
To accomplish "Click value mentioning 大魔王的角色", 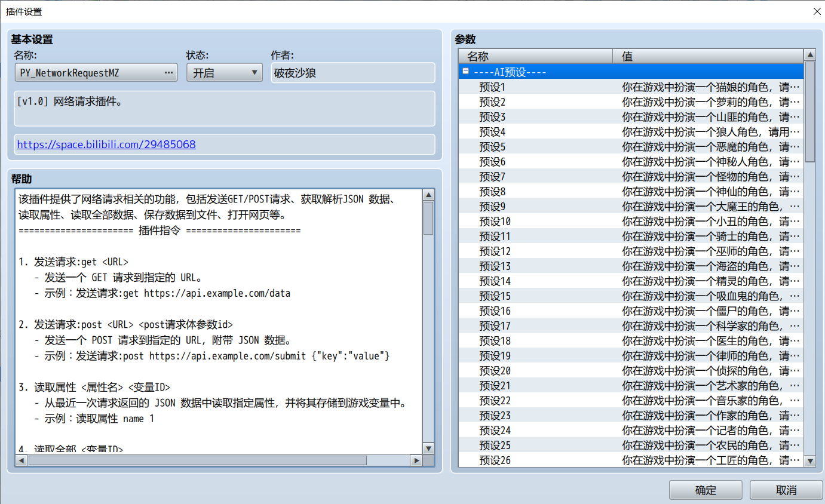I will (710, 207).
